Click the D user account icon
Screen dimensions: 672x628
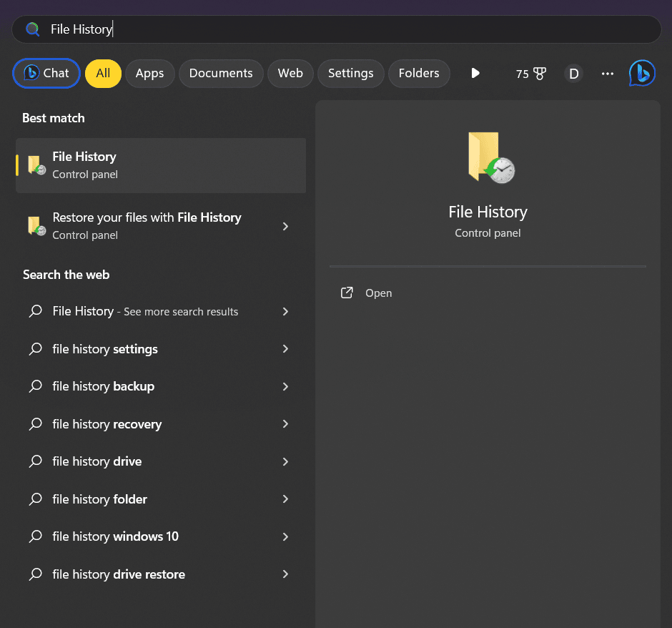pyautogui.click(x=573, y=73)
